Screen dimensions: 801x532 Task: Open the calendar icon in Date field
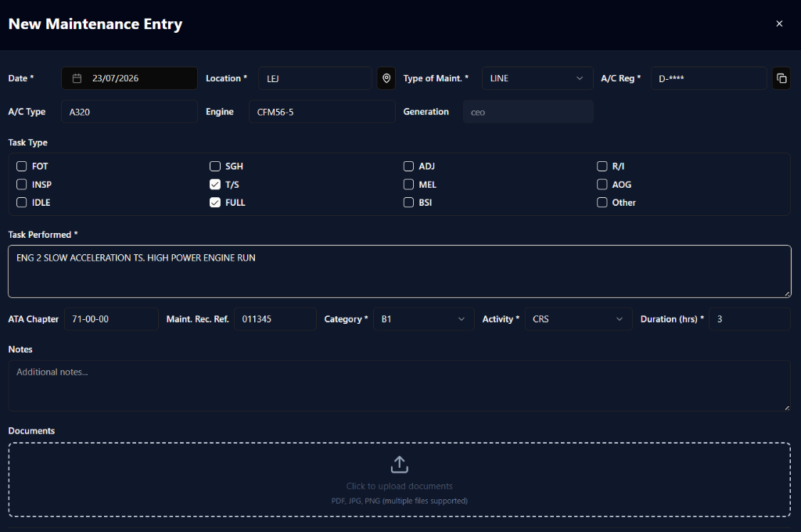77,78
